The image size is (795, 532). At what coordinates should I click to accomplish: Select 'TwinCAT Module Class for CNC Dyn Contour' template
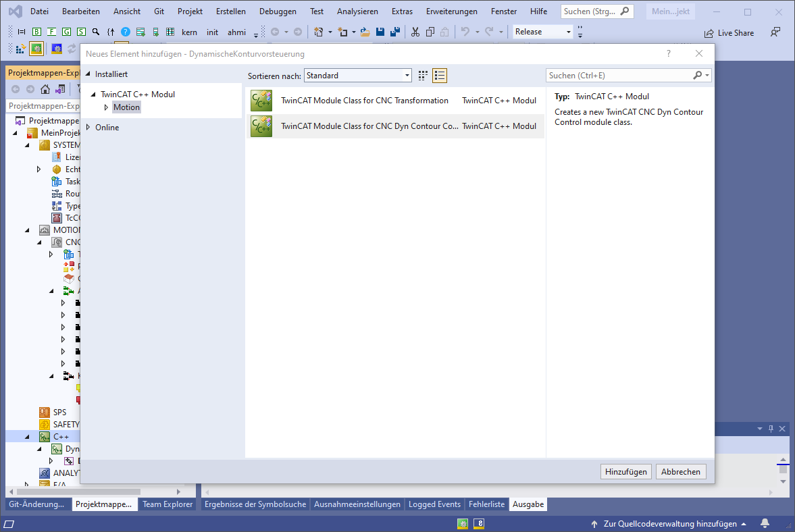pyautogui.click(x=395, y=126)
